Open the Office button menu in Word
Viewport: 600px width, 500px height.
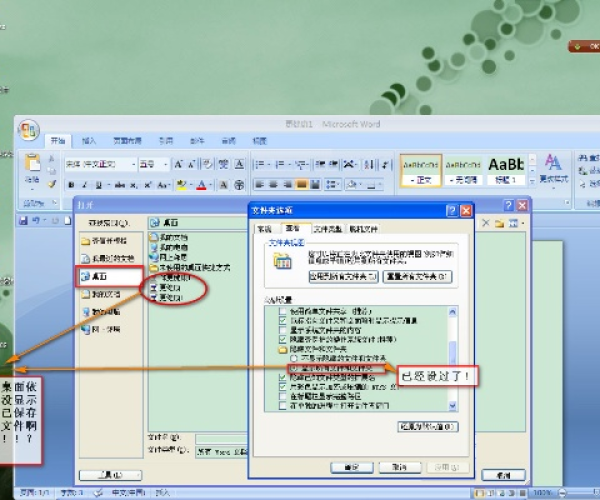tap(29, 130)
